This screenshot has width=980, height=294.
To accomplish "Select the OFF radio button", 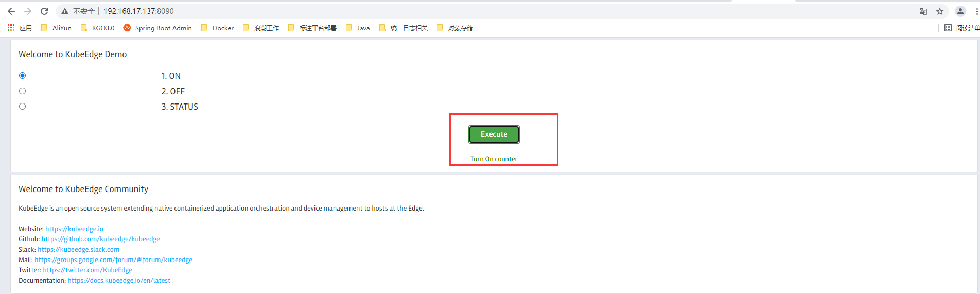I will [22, 91].
